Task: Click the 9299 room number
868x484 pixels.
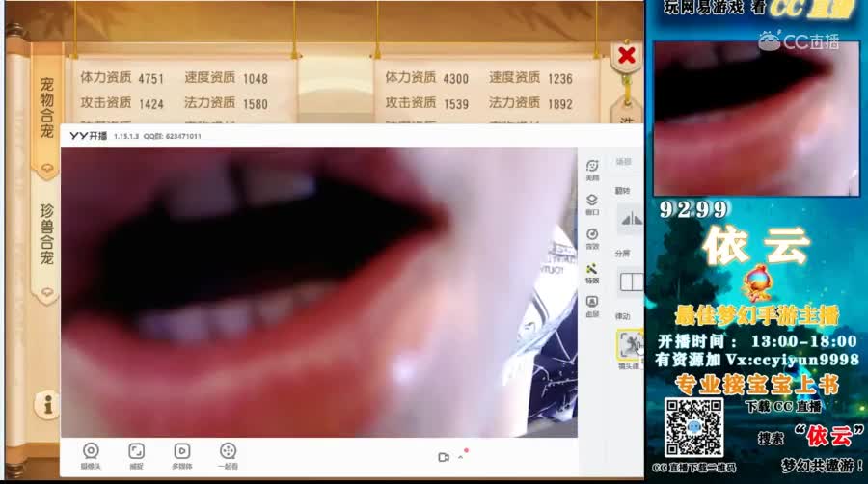Action: pyautogui.click(x=693, y=209)
